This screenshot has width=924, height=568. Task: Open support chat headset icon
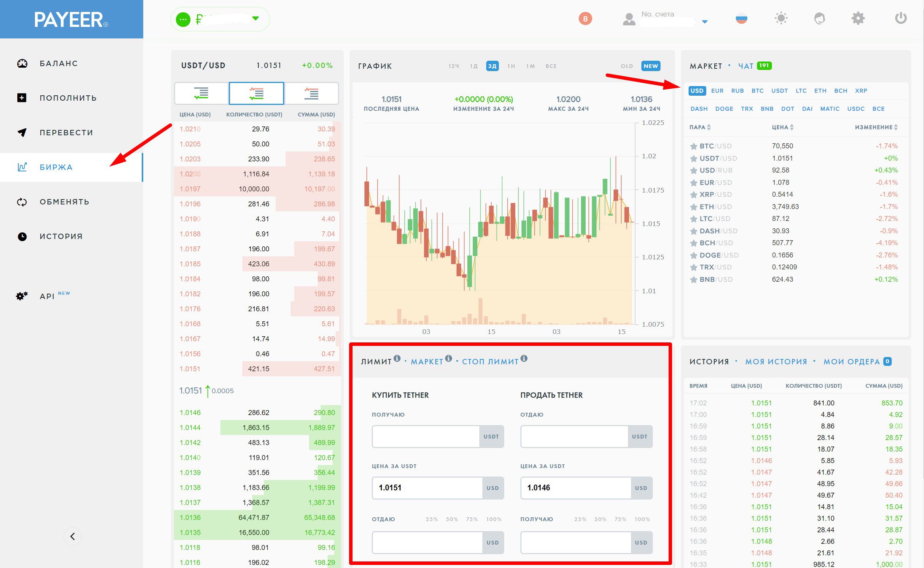tap(820, 18)
